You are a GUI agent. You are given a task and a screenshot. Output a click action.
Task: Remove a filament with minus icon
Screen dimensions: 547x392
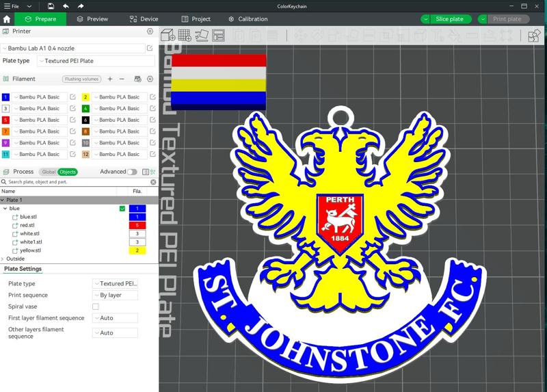coord(122,79)
